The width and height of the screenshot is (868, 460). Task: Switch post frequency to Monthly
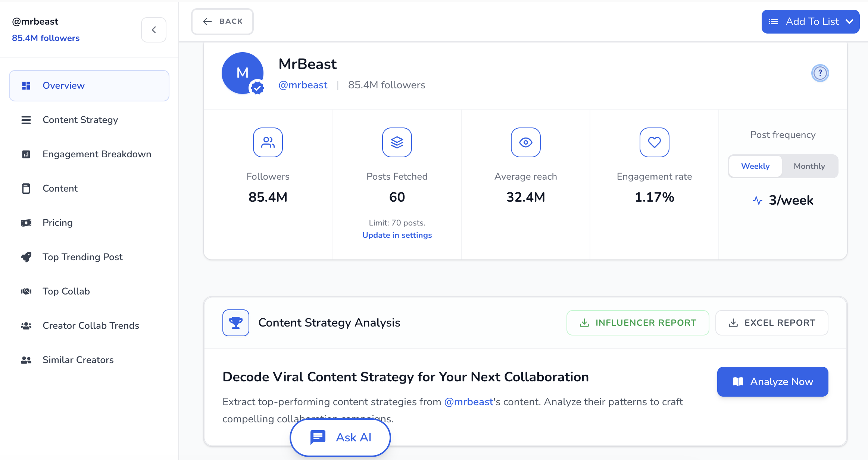pos(809,166)
